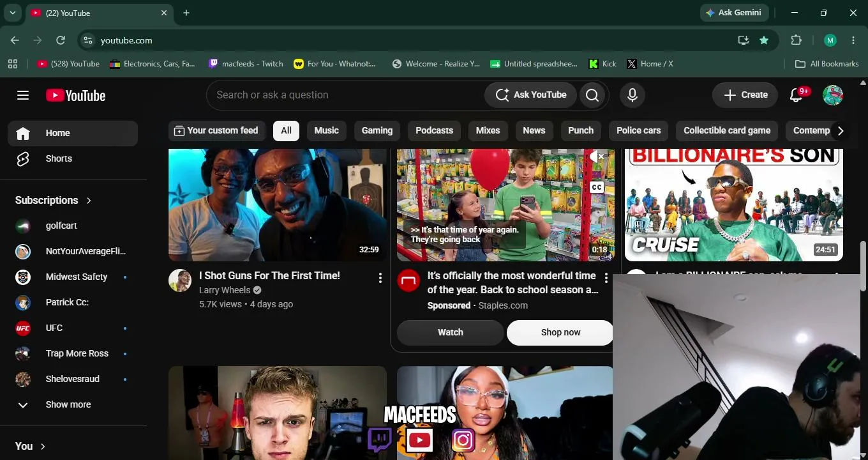This screenshot has width=868, height=460.
Task: Open Larry Wheels channel avatar
Action: [180, 280]
